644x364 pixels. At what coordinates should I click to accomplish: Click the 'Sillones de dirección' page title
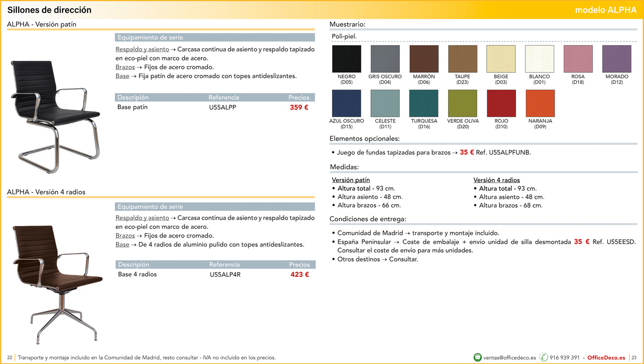click(x=49, y=10)
